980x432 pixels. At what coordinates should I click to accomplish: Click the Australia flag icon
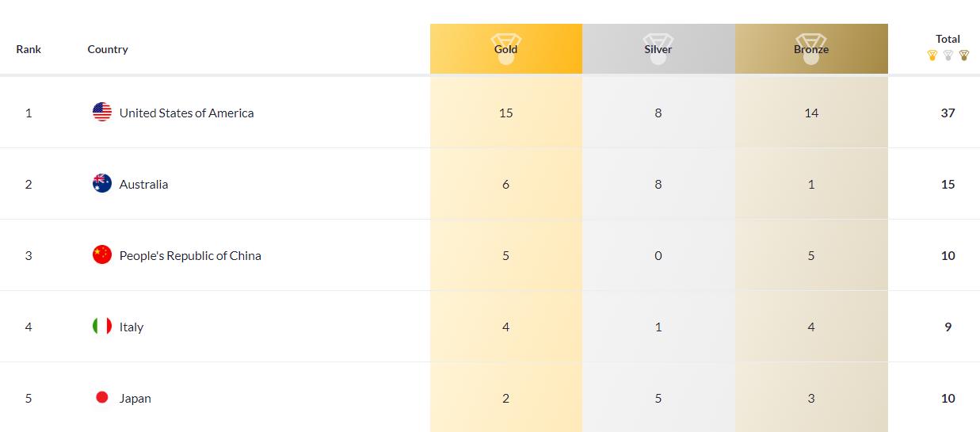click(x=102, y=183)
